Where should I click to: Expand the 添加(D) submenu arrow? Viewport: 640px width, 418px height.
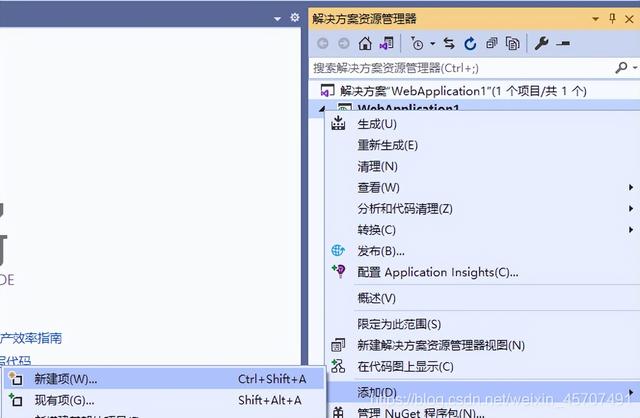(x=631, y=392)
